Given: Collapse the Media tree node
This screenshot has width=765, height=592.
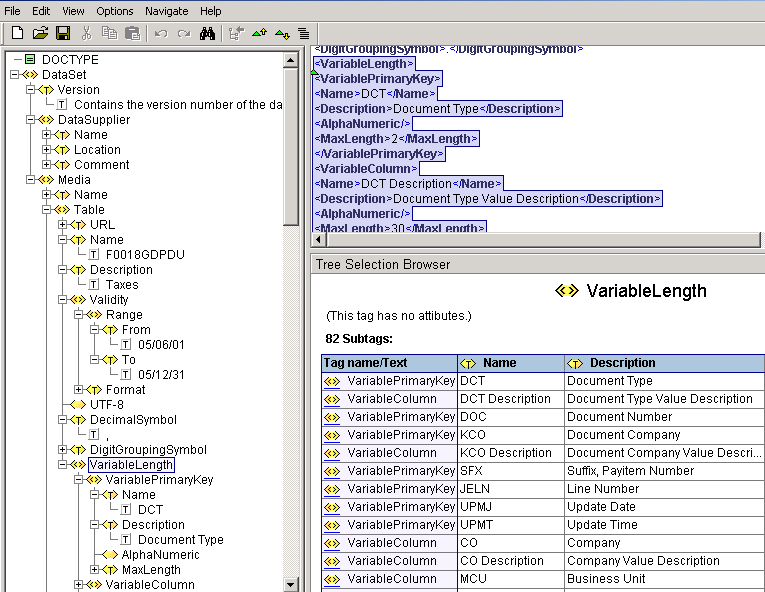Looking at the screenshot, I should pos(31,180).
